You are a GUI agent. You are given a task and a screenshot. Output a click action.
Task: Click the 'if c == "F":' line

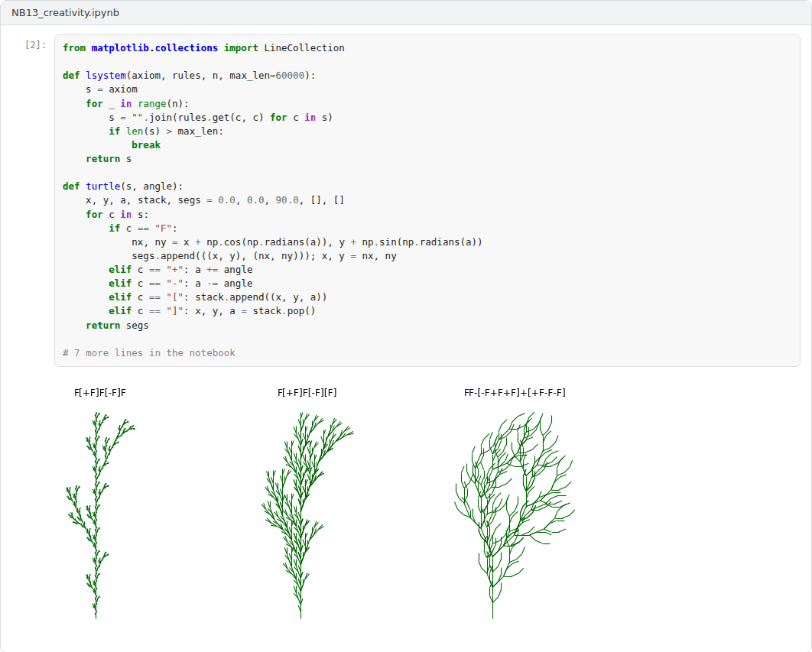click(x=143, y=229)
